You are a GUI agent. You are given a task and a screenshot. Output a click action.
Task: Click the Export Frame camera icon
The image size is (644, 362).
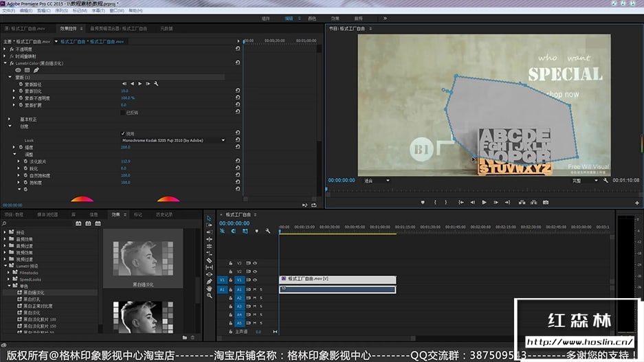pos(546,203)
